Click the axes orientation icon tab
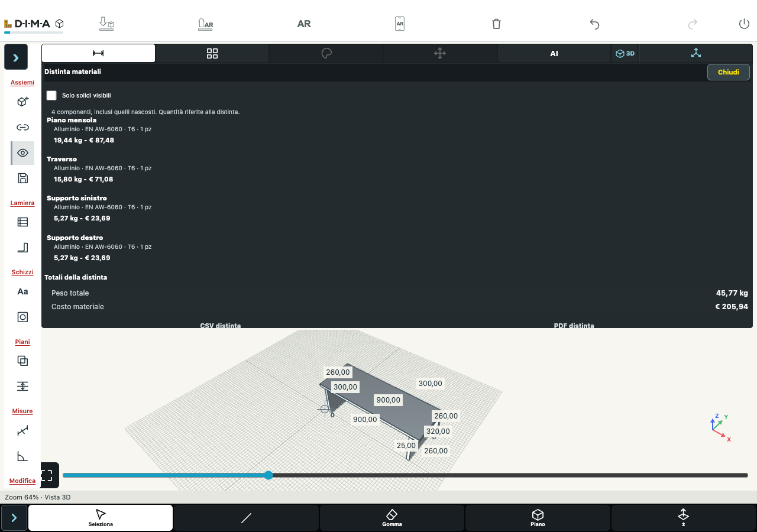Image resolution: width=757 pixels, height=532 pixels. pyautogui.click(x=696, y=53)
